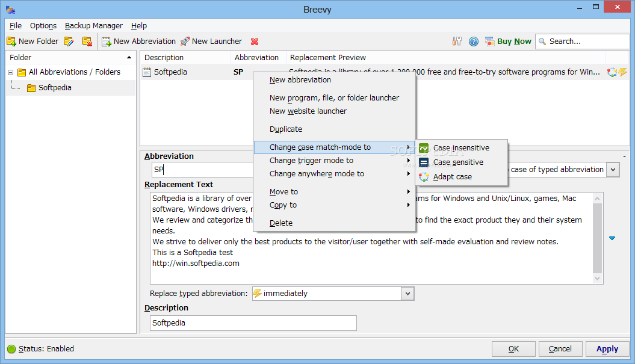Expand Change trigger mode to submenu
The width and height of the screenshot is (635, 364).
point(335,160)
